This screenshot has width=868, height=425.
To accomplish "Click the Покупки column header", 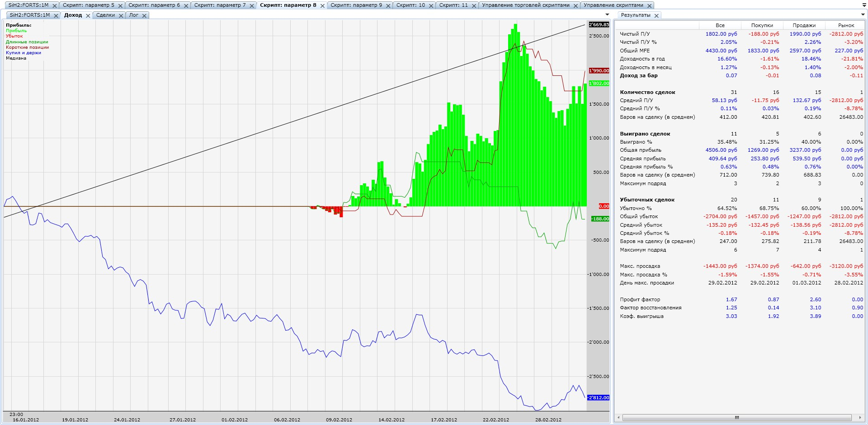I will click(x=762, y=26).
